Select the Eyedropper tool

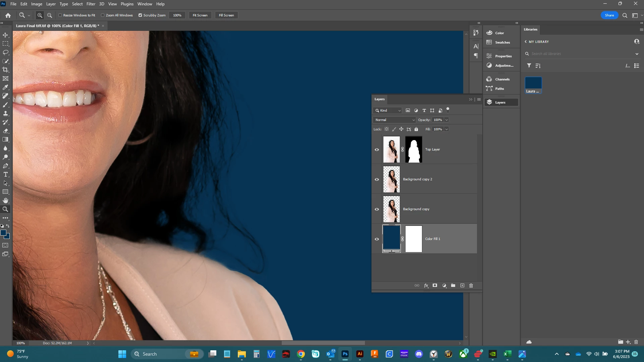click(5, 87)
